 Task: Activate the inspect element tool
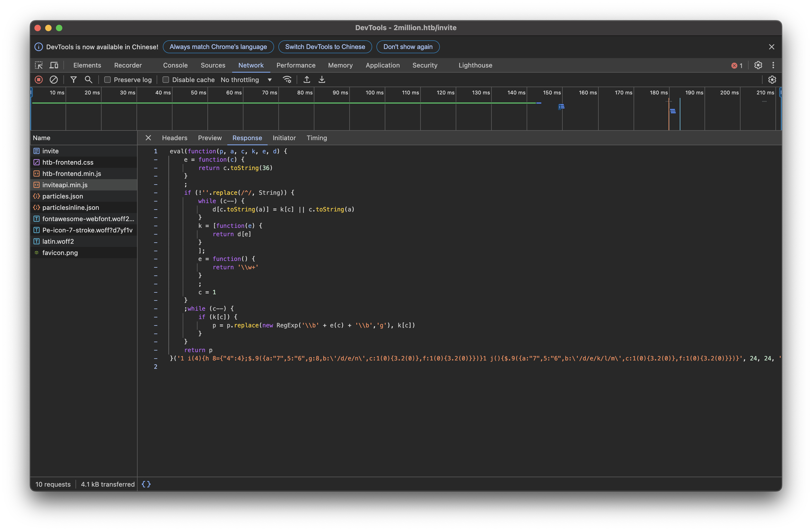(x=39, y=65)
